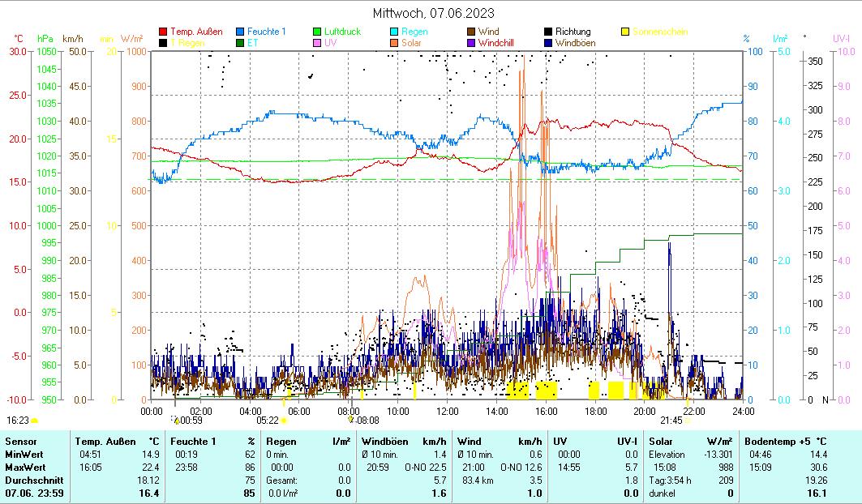
Task: Click the blue Feuchte 1 legend swatch
Action: 240,32
